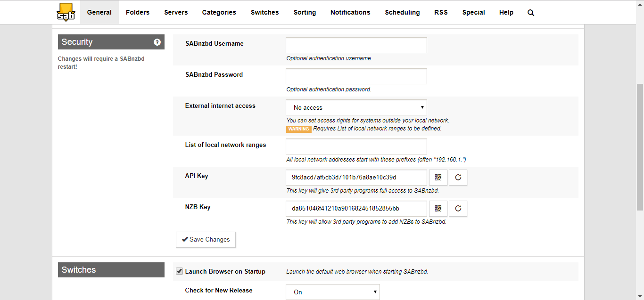
Task: Open the search magnifier icon
Action: click(531, 13)
